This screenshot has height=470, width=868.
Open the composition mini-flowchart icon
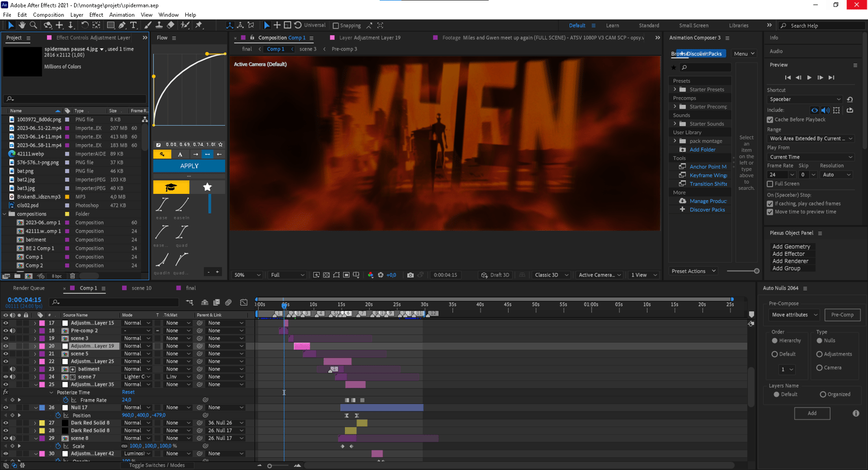190,302
